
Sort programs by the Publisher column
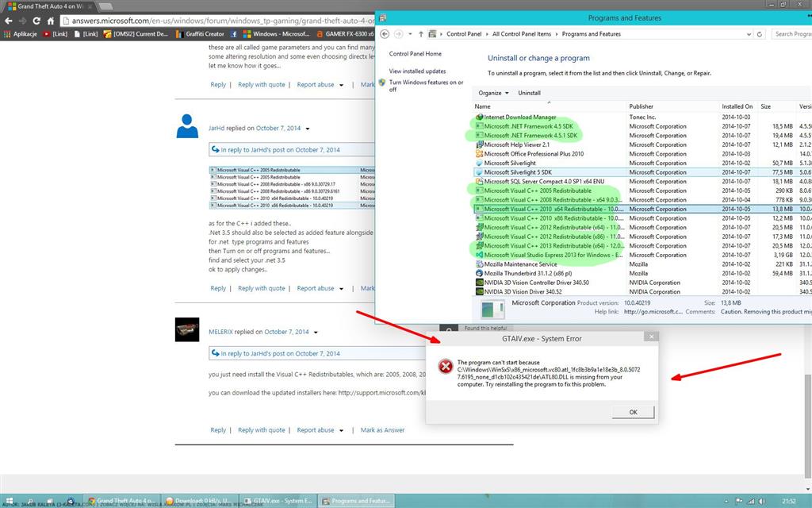[672, 106]
